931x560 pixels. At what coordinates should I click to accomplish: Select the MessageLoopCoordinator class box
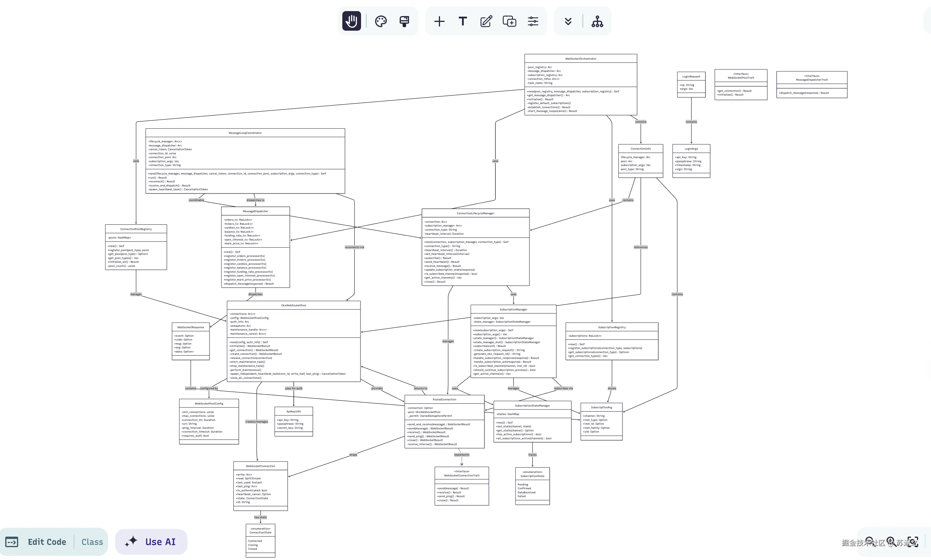tap(245, 161)
